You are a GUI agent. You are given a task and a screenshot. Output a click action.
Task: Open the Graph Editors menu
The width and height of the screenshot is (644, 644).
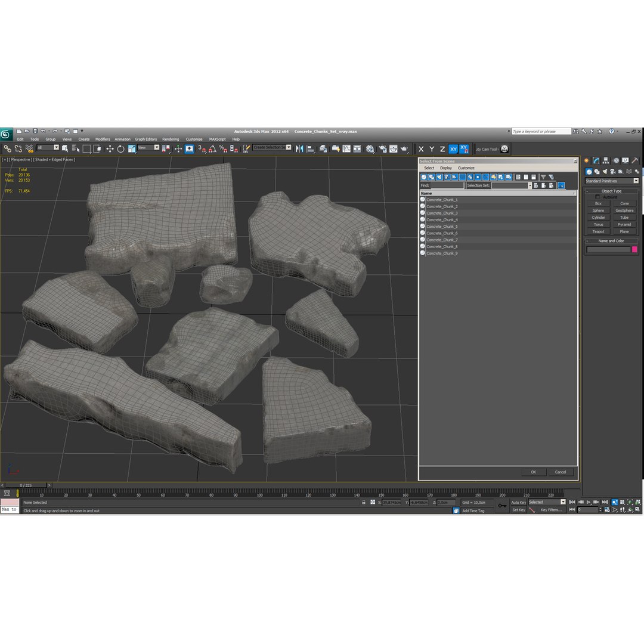146,139
